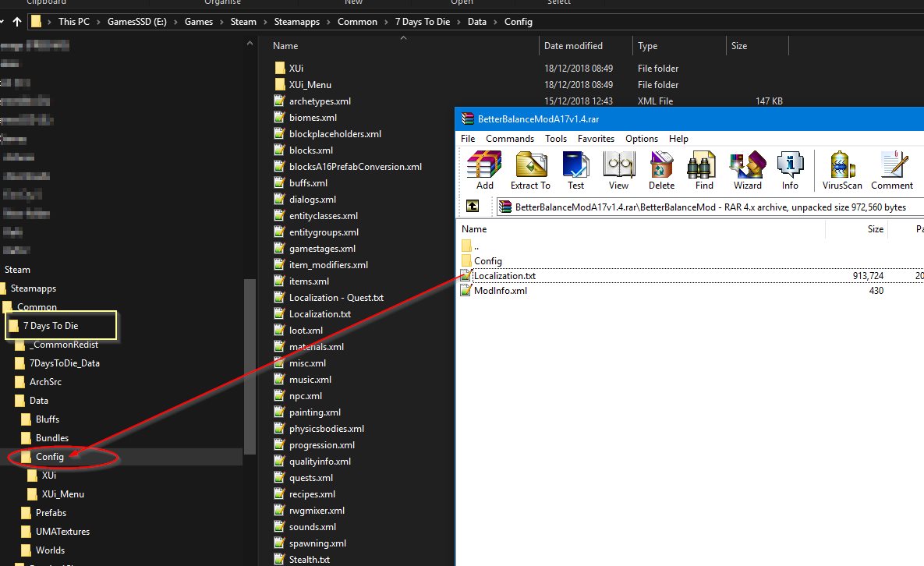Click 'Data' in the address breadcrumb
The image size is (924, 566).
[x=476, y=22]
